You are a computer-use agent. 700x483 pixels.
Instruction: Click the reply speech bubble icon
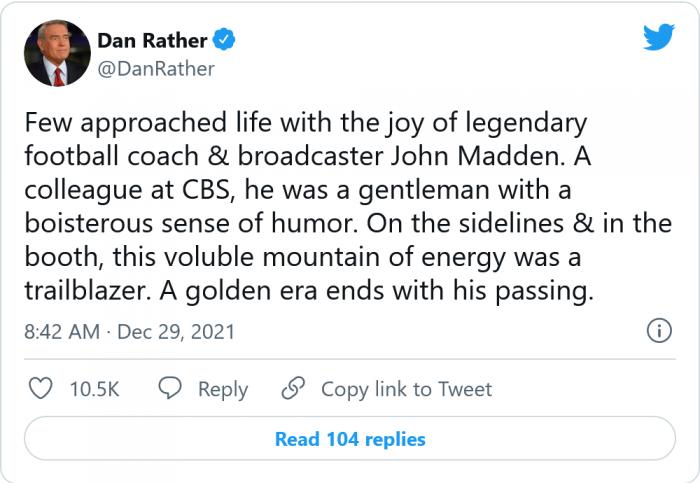point(171,389)
